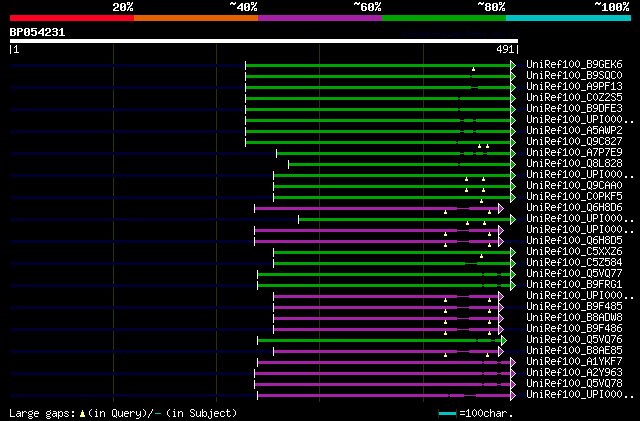
Task: Click the purple alignment bar of A2Y963
Action: tap(382, 374)
